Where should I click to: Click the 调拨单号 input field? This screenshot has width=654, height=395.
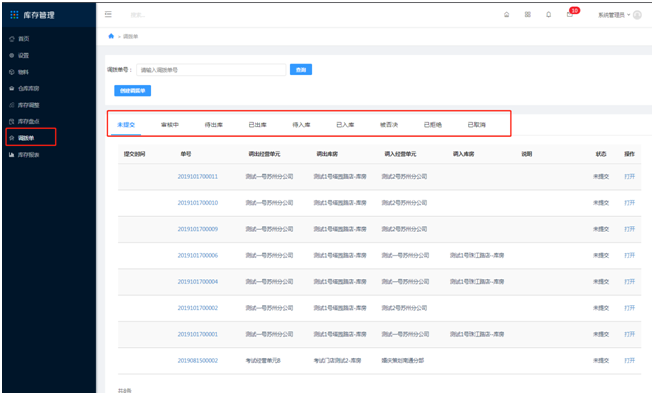coord(211,70)
